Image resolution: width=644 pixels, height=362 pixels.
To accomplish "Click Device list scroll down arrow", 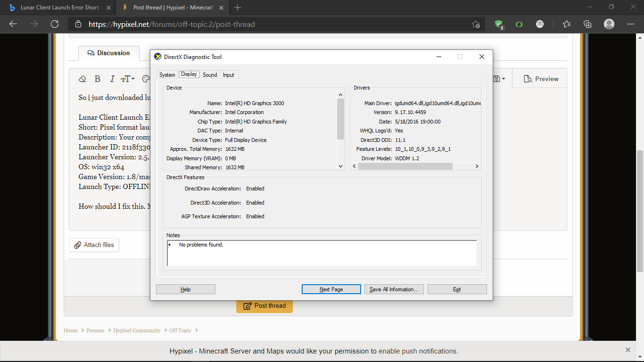I will [x=341, y=166].
